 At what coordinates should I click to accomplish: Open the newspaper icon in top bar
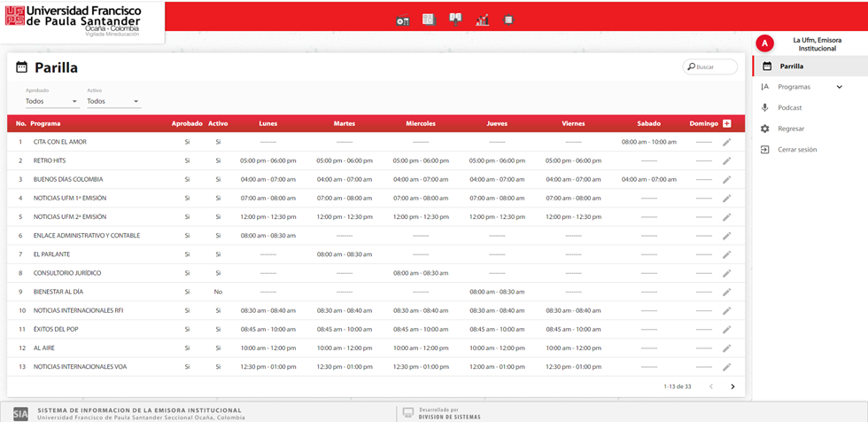pyautogui.click(x=429, y=20)
